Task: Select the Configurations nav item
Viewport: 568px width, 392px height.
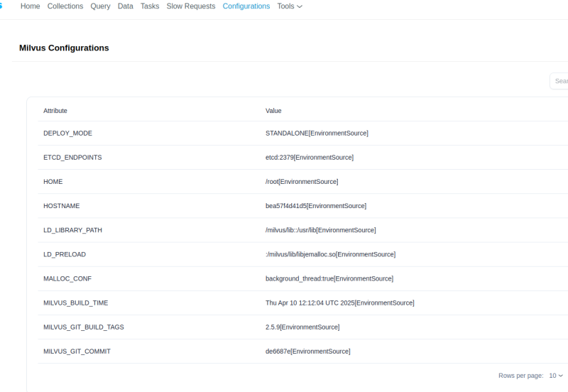Action: (x=246, y=6)
